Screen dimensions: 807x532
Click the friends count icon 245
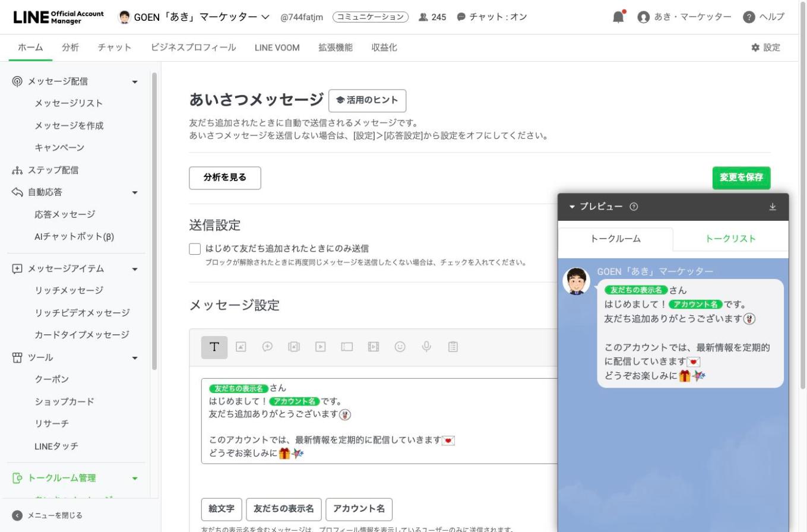(423, 17)
